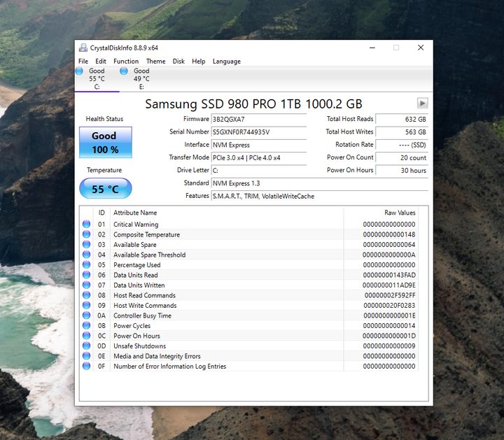Image resolution: width=504 pixels, height=440 pixels.
Task: Click the 55 °C temperature button
Action: pyautogui.click(x=106, y=189)
